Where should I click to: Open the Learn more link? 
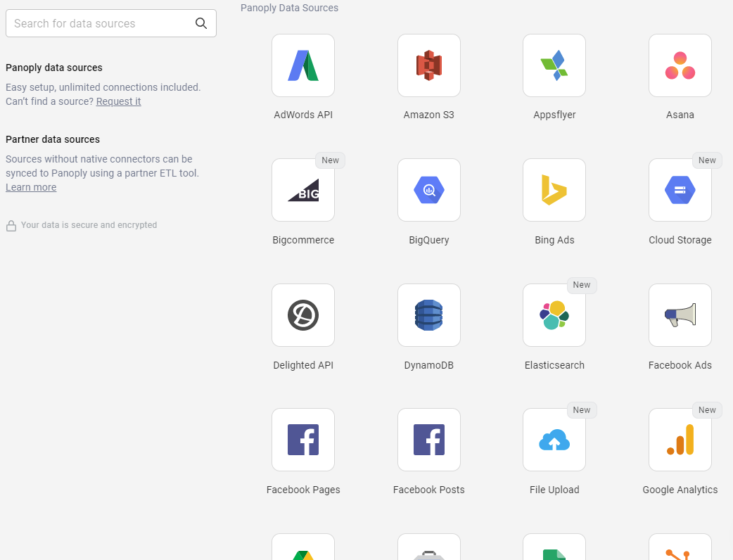(x=31, y=187)
